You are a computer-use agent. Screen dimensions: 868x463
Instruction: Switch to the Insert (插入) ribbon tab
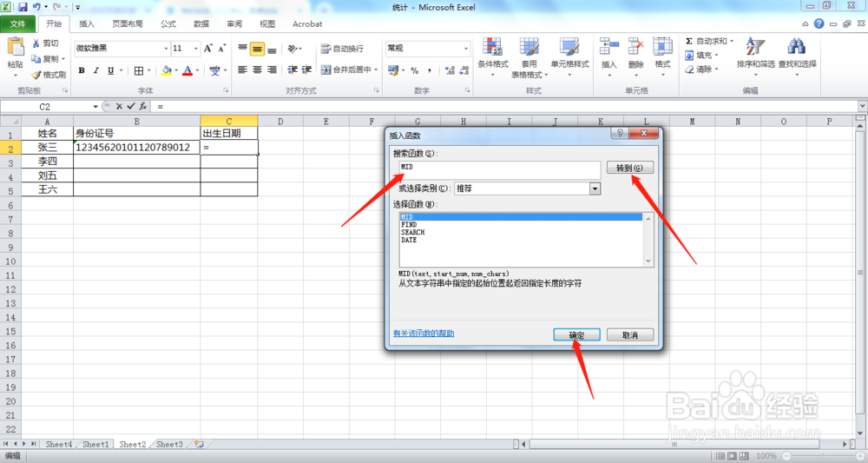(x=87, y=23)
